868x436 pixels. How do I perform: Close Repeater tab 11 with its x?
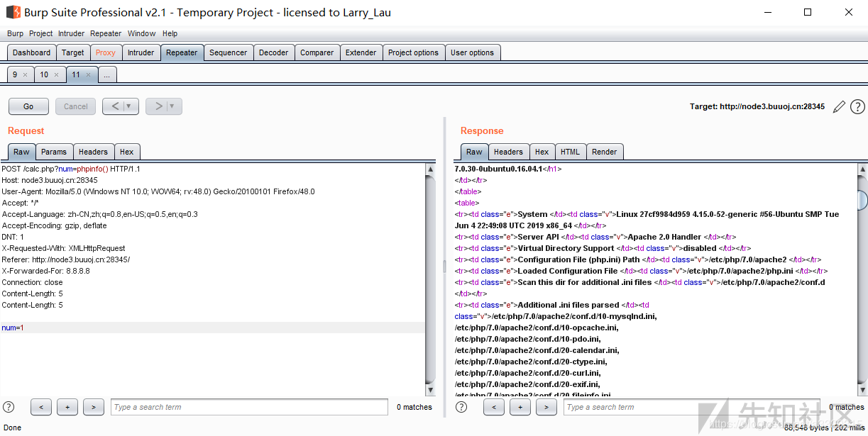(x=88, y=74)
